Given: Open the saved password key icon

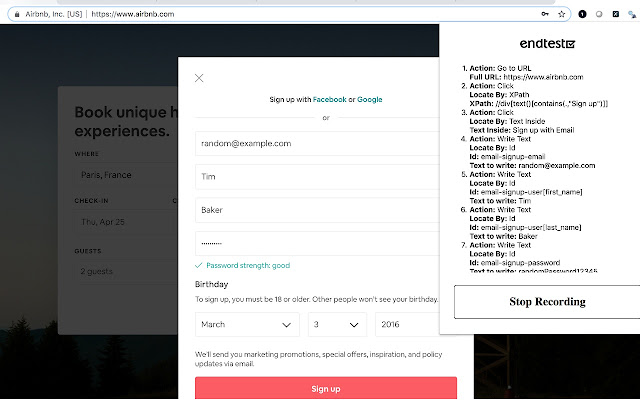Looking at the screenshot, I should [545, 14].
